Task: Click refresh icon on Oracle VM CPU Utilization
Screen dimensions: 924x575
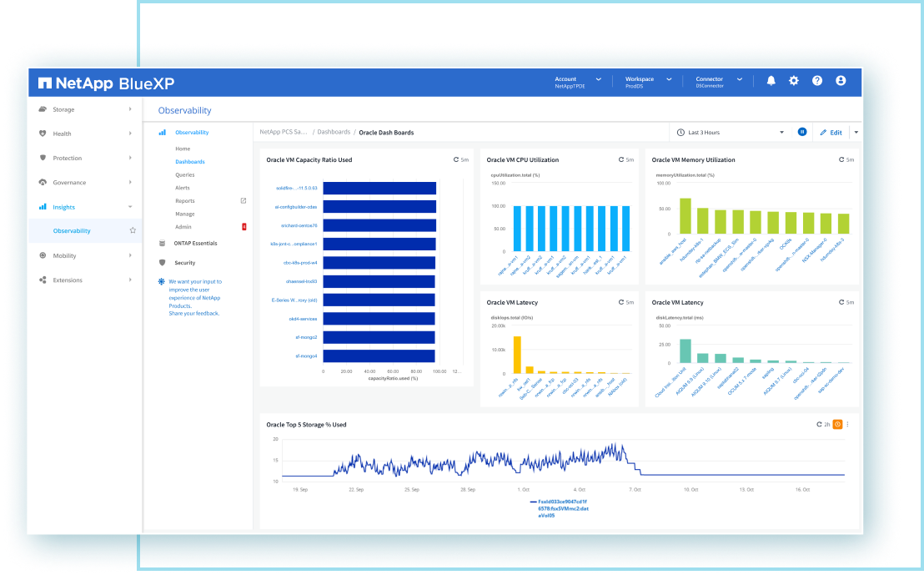Action: [621, 159]
